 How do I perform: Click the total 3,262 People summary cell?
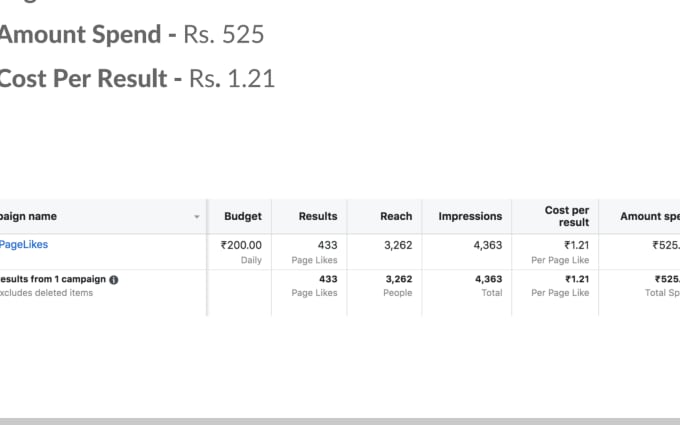coord(398,286)
